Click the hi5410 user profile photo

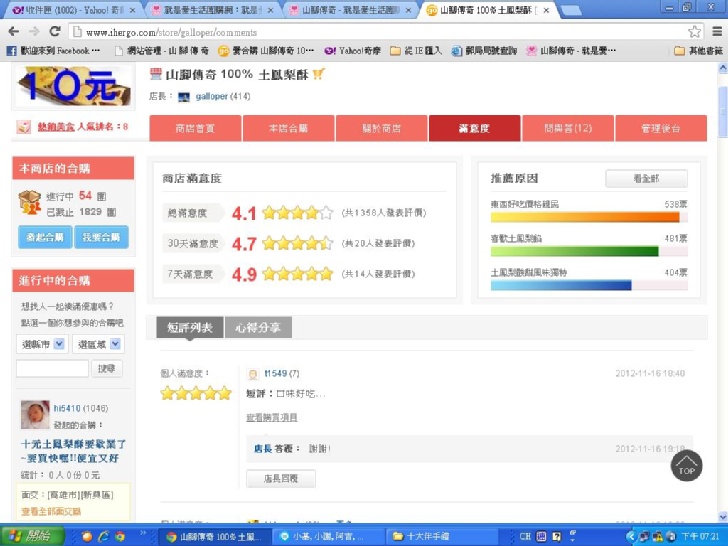tap(35, 414)
